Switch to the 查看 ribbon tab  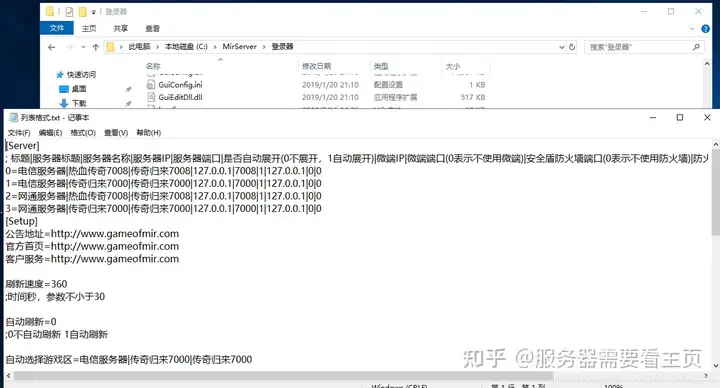coord(152,28)
